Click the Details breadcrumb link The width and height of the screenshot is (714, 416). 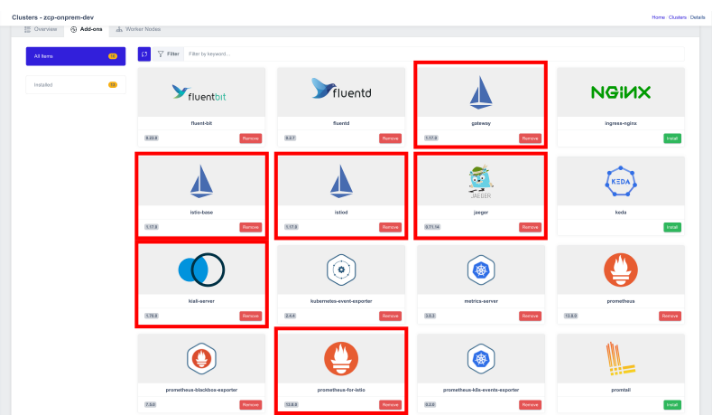pos(697,17)
